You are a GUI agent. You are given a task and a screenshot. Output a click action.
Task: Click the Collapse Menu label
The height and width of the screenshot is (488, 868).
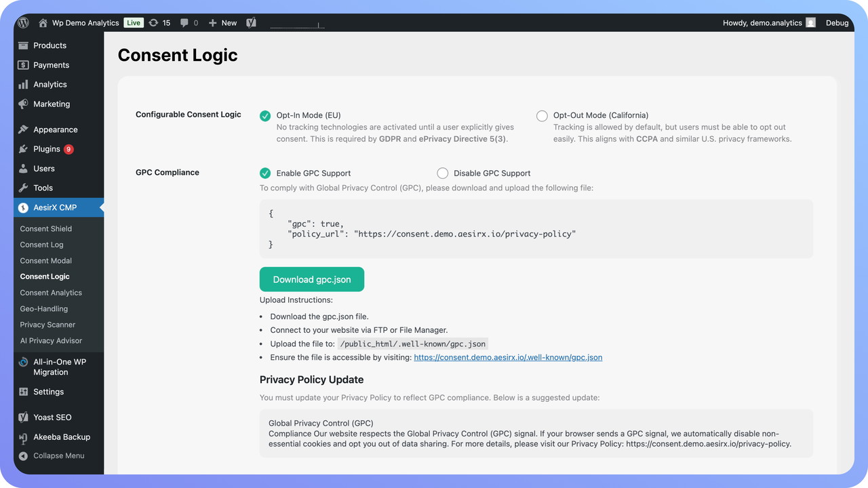(x=59, y=456)
